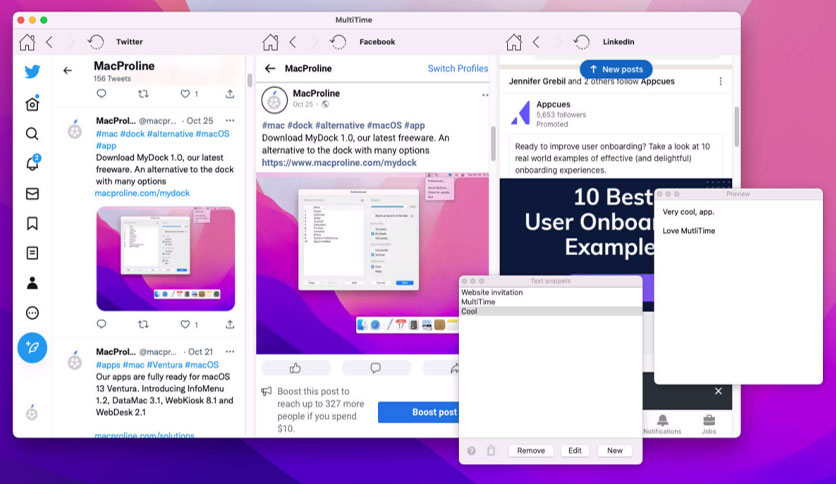This screenshot has width=836, height=484.
Task: Click the LinkedIn New posts pill
Action: (x=616, y=69)
